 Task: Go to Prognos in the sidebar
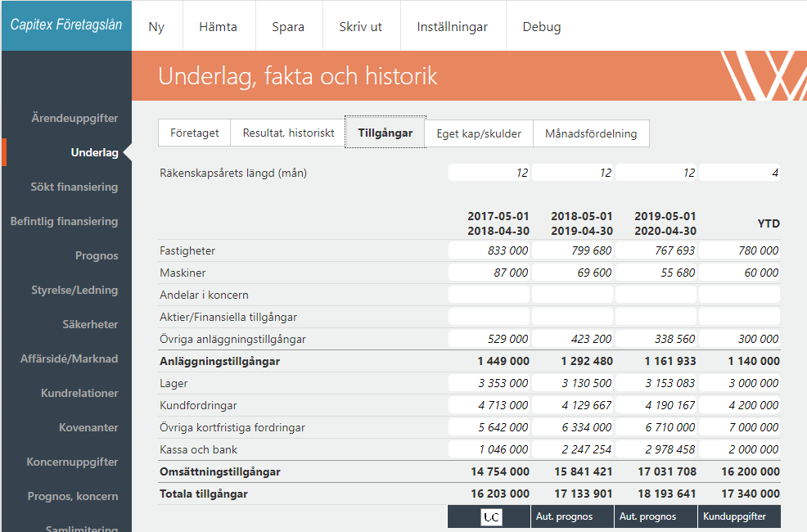[97, 255]
